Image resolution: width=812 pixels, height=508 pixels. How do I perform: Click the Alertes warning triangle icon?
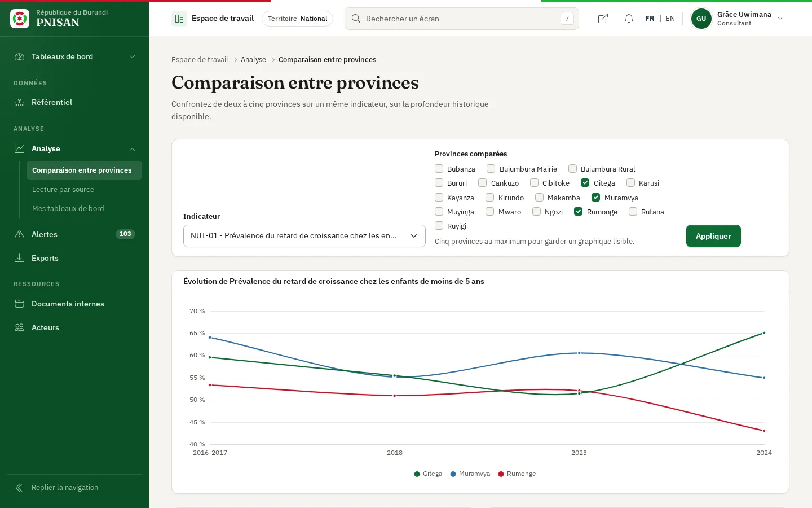coord(20,234)
